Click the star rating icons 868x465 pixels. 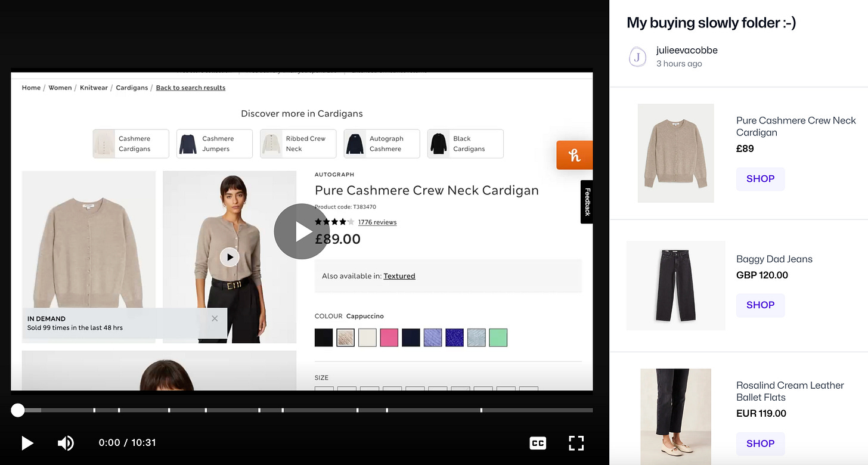[x=334, y=222]
